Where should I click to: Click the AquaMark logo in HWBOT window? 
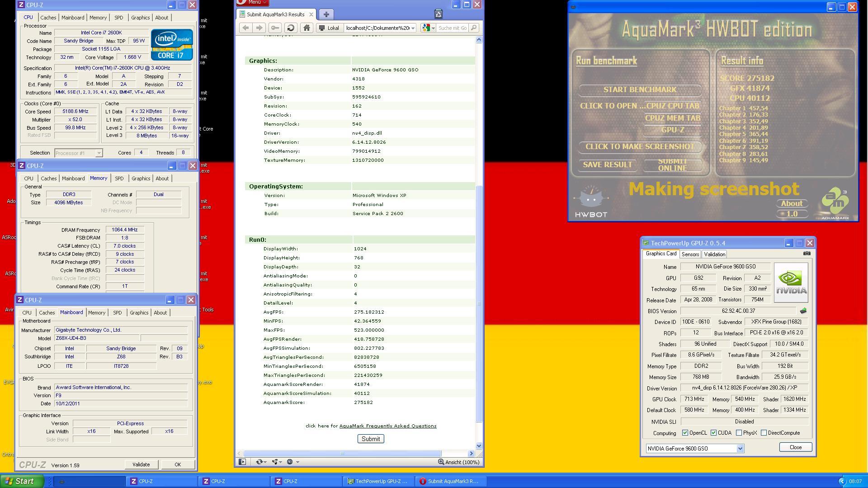tap(835, 204)
